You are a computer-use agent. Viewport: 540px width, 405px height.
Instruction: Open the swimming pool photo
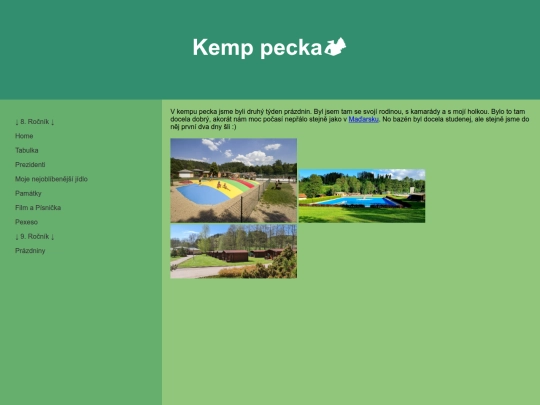362,196
